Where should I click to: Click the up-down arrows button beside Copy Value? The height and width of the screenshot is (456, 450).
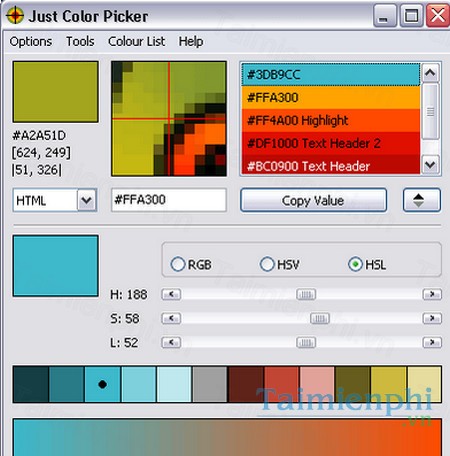coord(422,200)
